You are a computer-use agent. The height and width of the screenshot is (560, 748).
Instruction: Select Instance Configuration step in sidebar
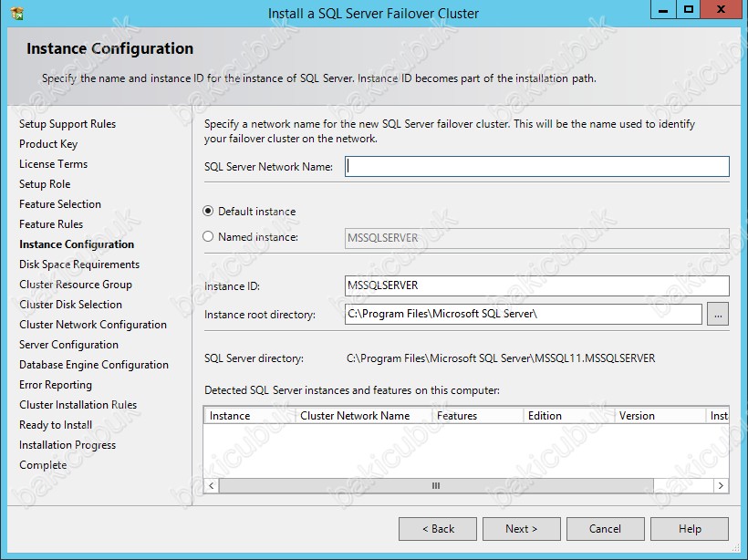[x=77, y=244]
